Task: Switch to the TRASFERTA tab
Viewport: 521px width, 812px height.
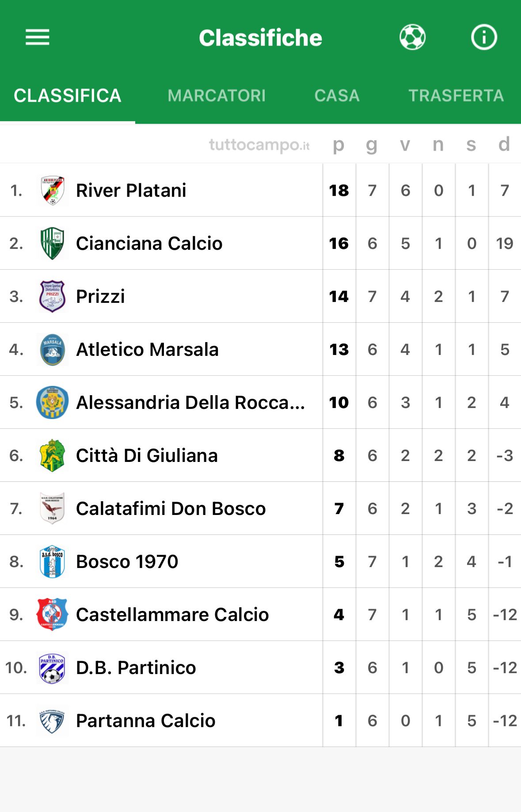Action: coord(456,95)
